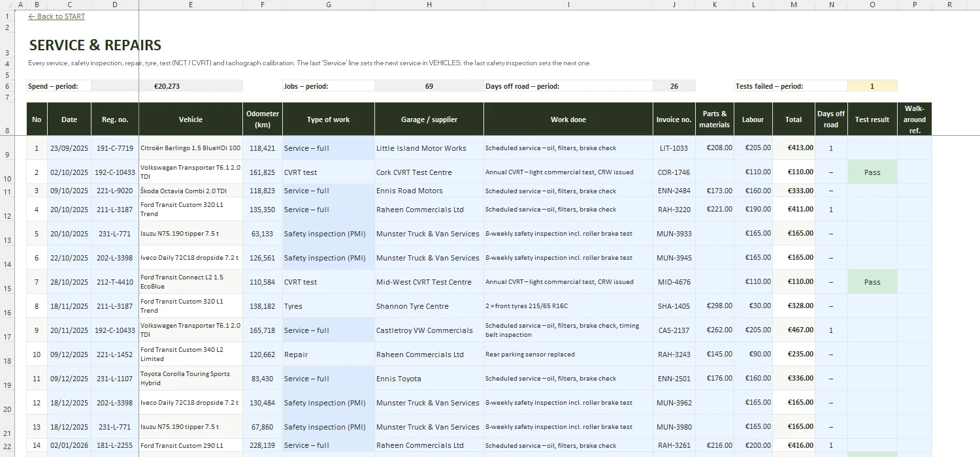Viewport: 980px width, 457px height.
Task: Select total cell €416.00
Action: [794, 445]
